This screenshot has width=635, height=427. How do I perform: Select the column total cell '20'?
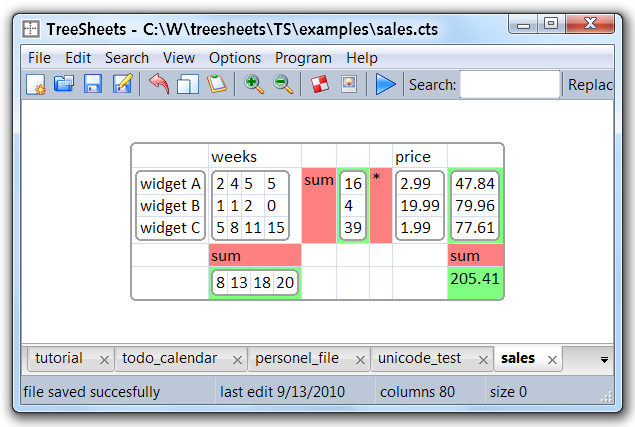click(x=285, y=282)
